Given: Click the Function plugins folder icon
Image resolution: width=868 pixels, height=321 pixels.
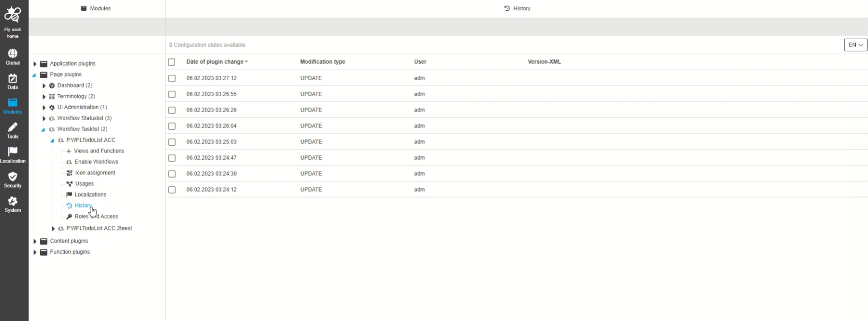Looking at the screenshot, I should (x=44, y=252).
